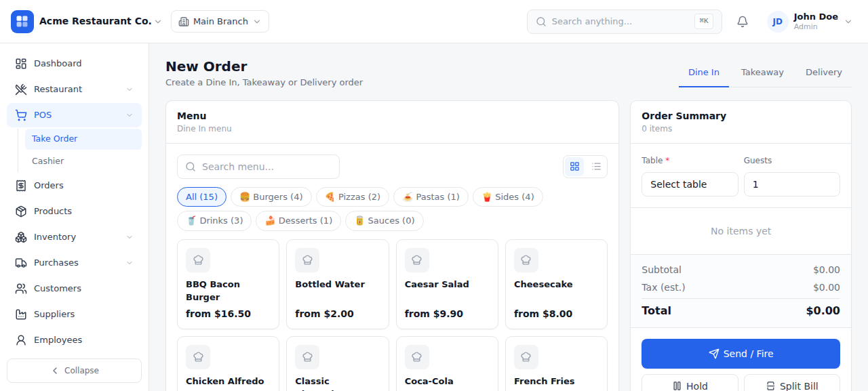The width and height of the screenshot is (868, 391).
Task: Click the Inventory cubes icon
Action: 21,237
